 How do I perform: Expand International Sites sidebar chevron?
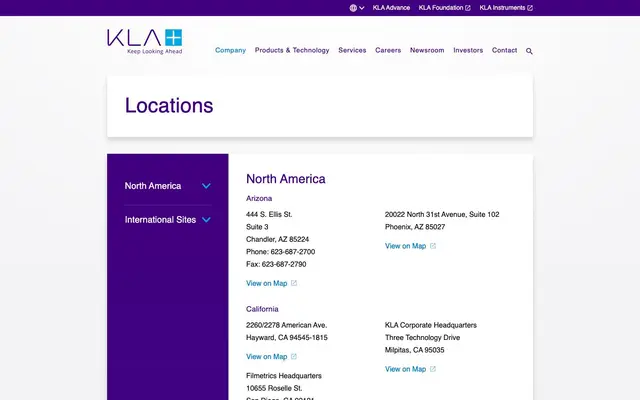click(206, 220)
